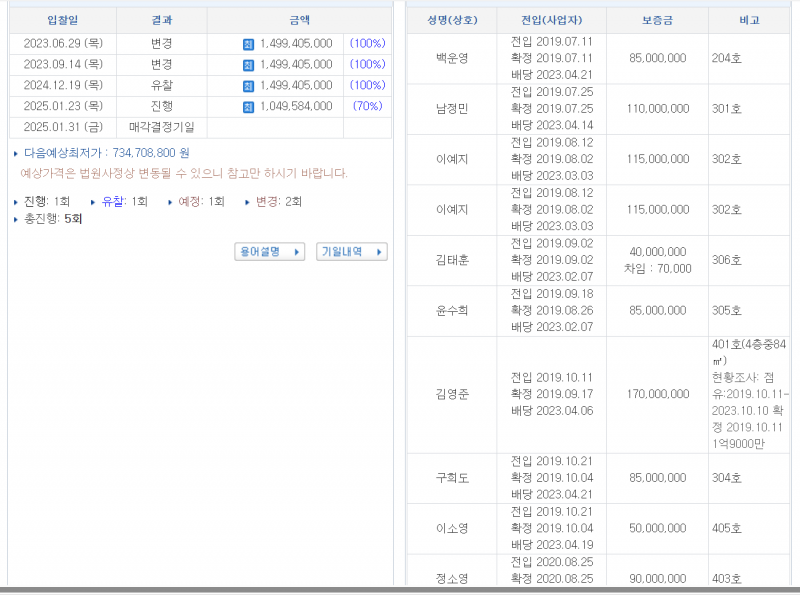The height and width of the screenshot is (595, 800).
Task: Select the 보증금 column header
Action: 657,20
